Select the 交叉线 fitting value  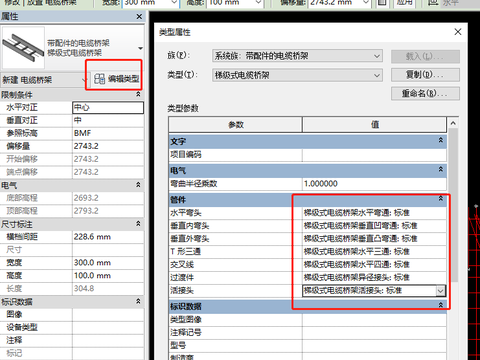pyautogui.click(x=374, y=265)
